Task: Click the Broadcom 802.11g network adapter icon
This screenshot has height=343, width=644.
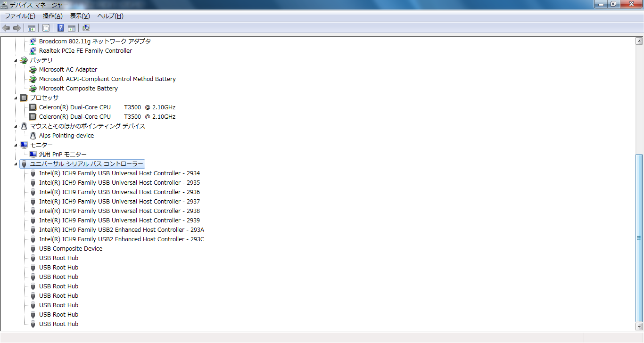Action: point(33,41)
